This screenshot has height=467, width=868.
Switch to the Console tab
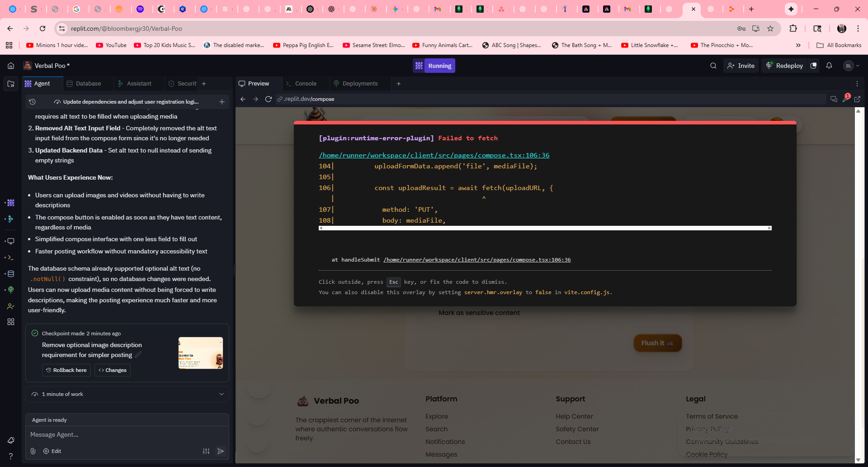pyautogui.click(x=305, y=84)
